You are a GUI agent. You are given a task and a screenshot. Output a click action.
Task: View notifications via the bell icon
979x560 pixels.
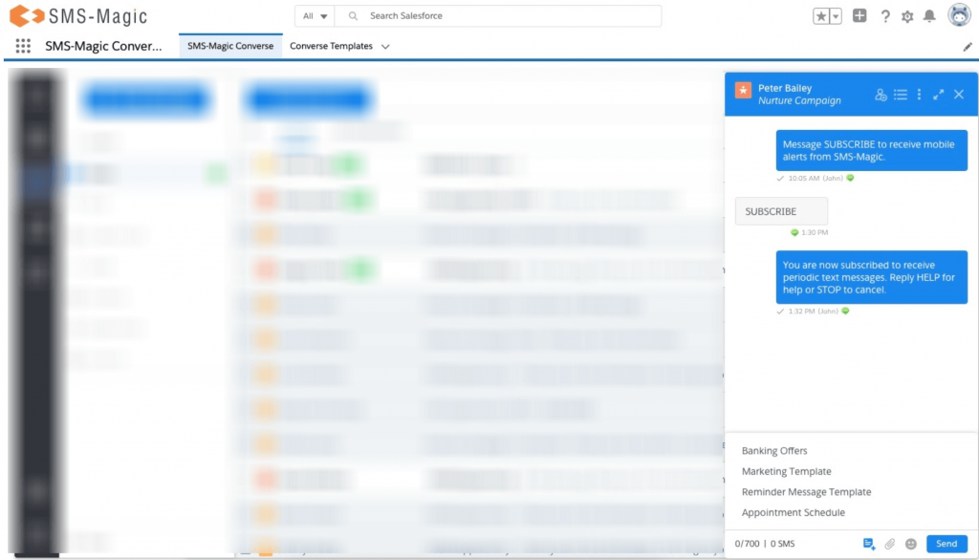929,16
